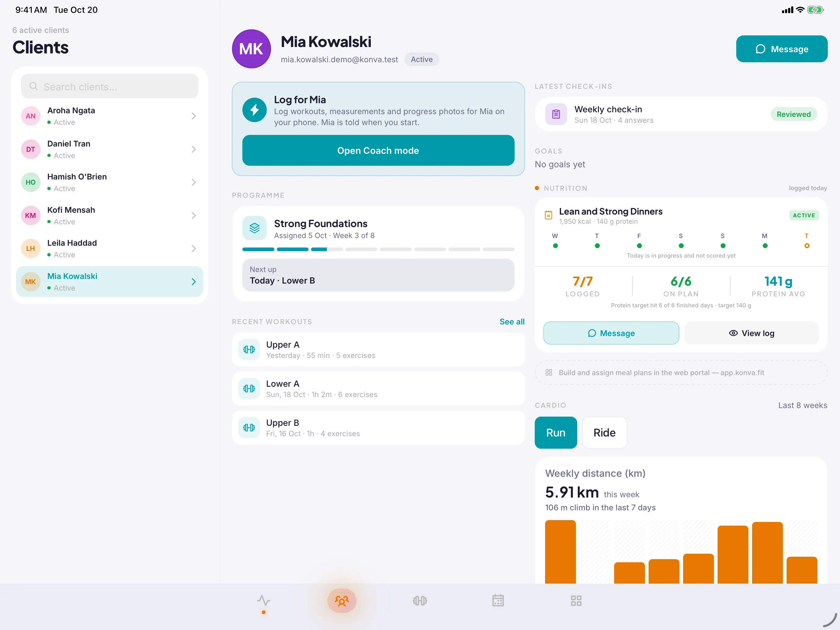Click the web portal grid icon

tap(549, 372)
